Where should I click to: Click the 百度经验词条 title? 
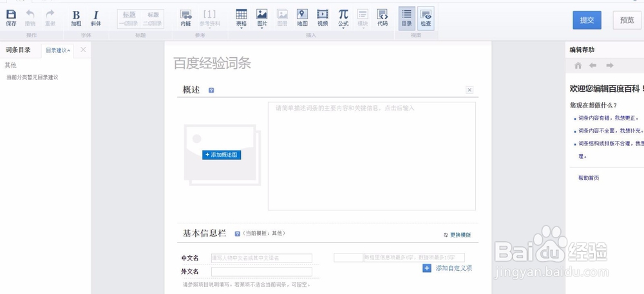coord(212,64)
